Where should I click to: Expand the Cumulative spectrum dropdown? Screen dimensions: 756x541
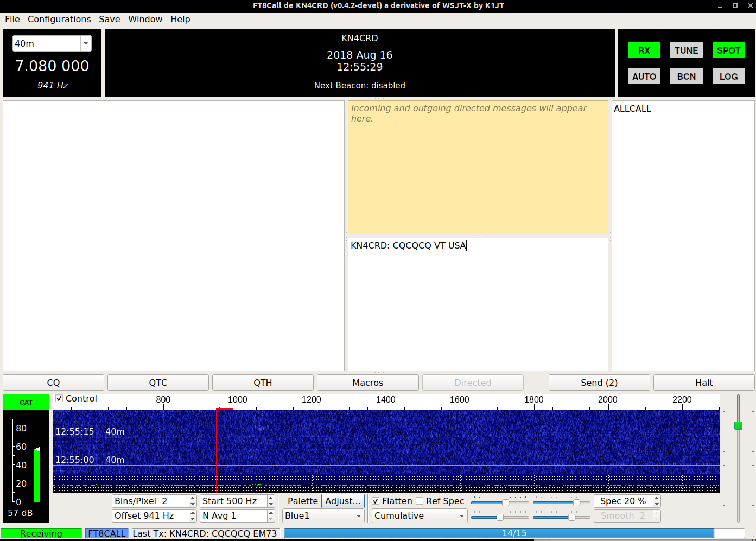(x=420, y=515)
